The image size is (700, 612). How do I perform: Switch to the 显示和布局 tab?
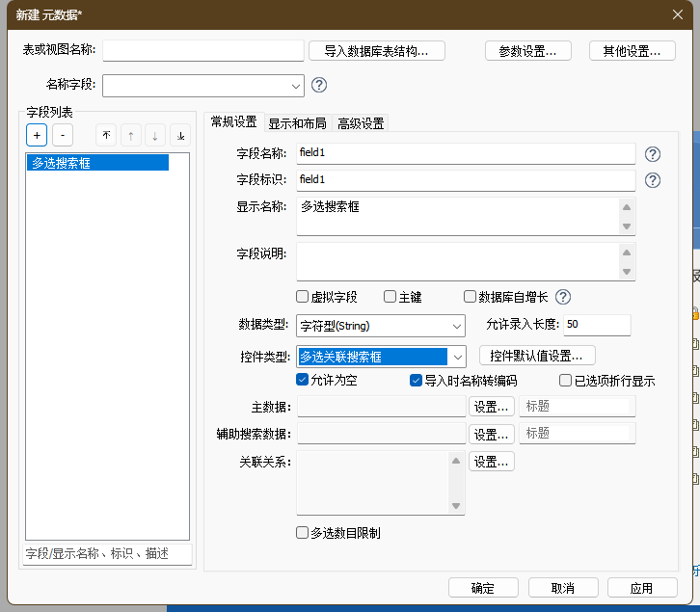pos(297,123)
